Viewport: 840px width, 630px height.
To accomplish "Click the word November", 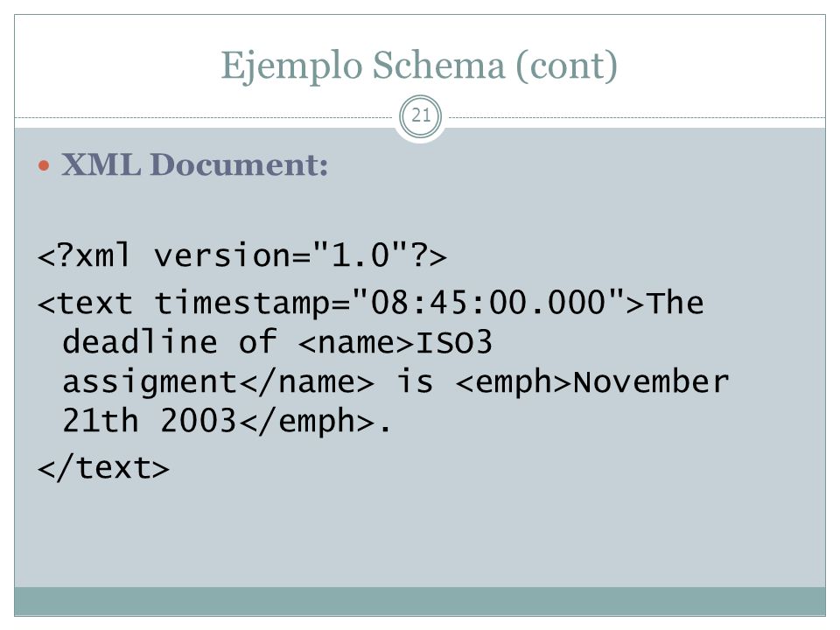I will 651,382.
